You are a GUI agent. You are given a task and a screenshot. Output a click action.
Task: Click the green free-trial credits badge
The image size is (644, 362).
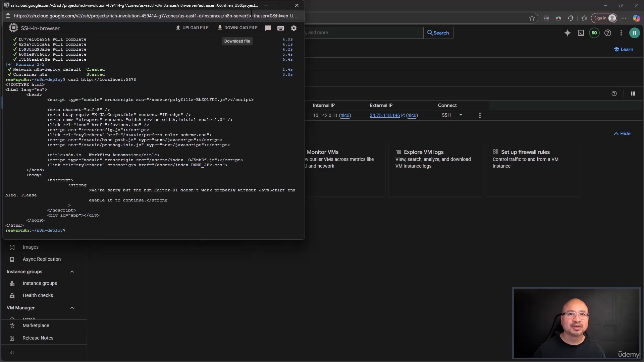[x=594, y=33]
